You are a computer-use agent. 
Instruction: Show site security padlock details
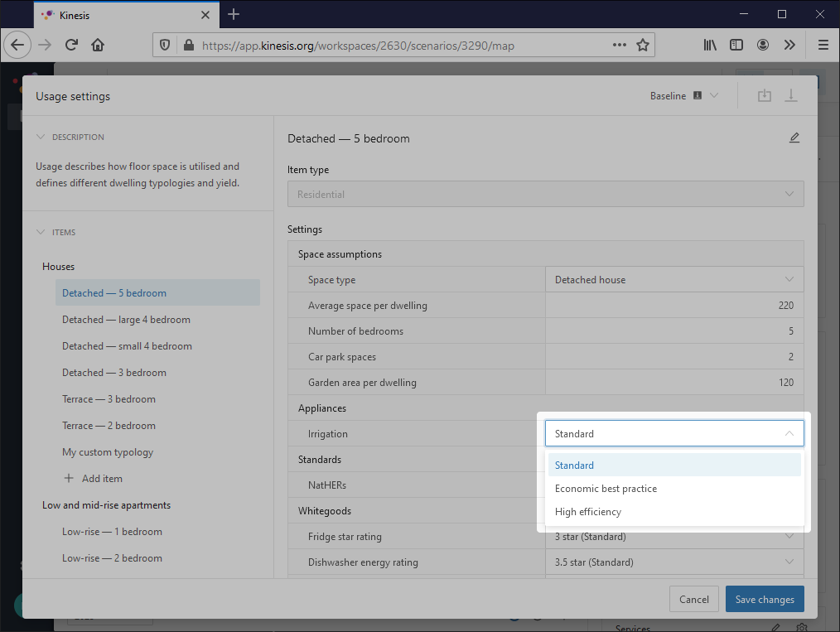pyautogui.click(x=189, y=46)
